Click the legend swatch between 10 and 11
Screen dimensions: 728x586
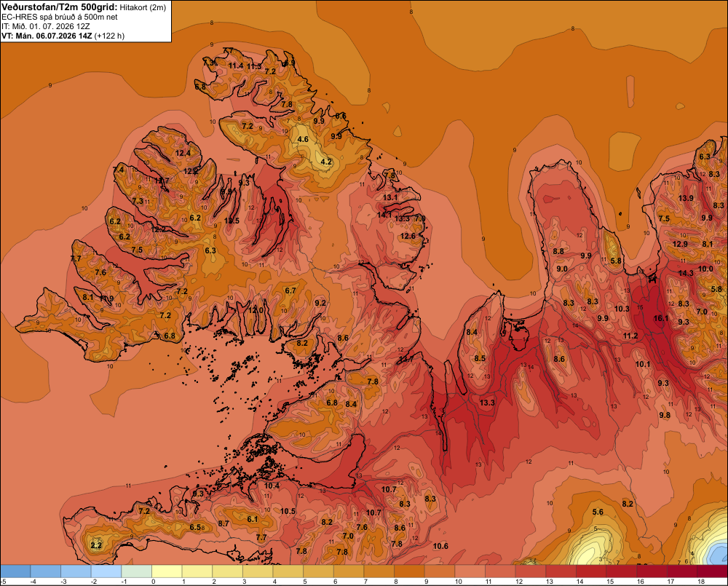click(470, 571)
